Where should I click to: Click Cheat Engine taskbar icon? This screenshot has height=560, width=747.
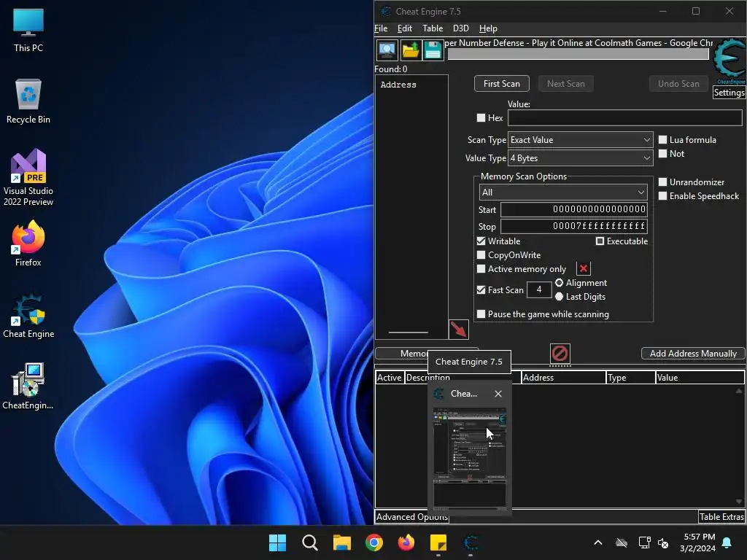tap(471, 542)
